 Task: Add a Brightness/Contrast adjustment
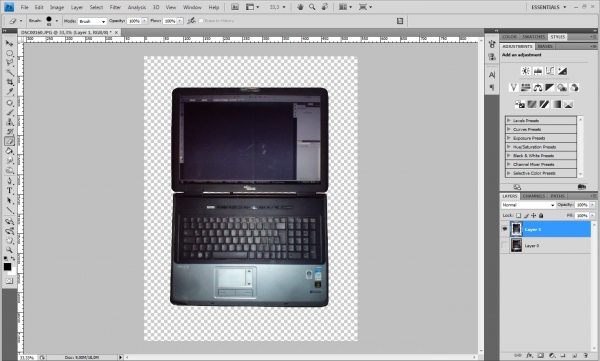tap(525, 71)
